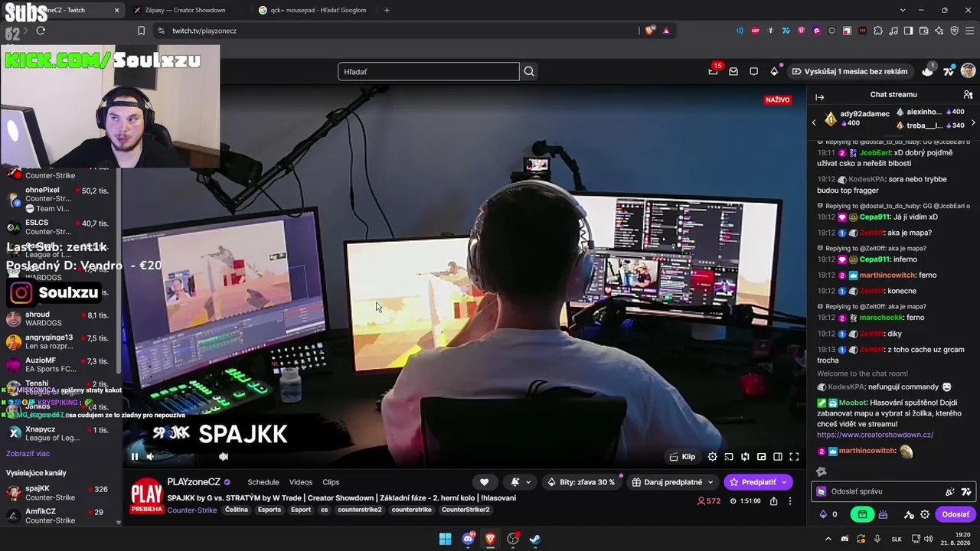
Task: Open the 7TV icon in Twitch header
Action: (949, 71)
